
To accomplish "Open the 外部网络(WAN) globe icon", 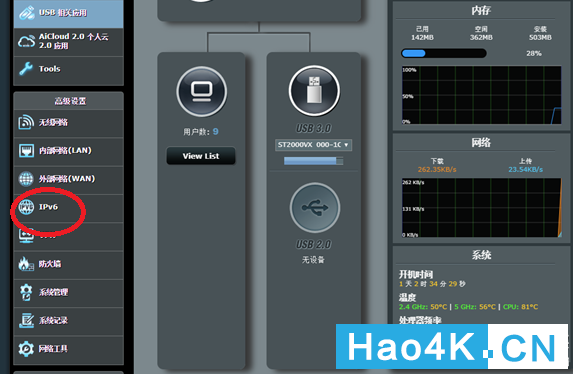I will pyautogui.click(x=26, y=179).
